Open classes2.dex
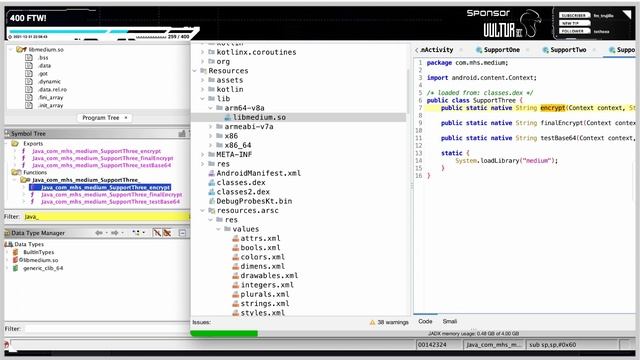The image size is (640, 360). pos(243,192)
